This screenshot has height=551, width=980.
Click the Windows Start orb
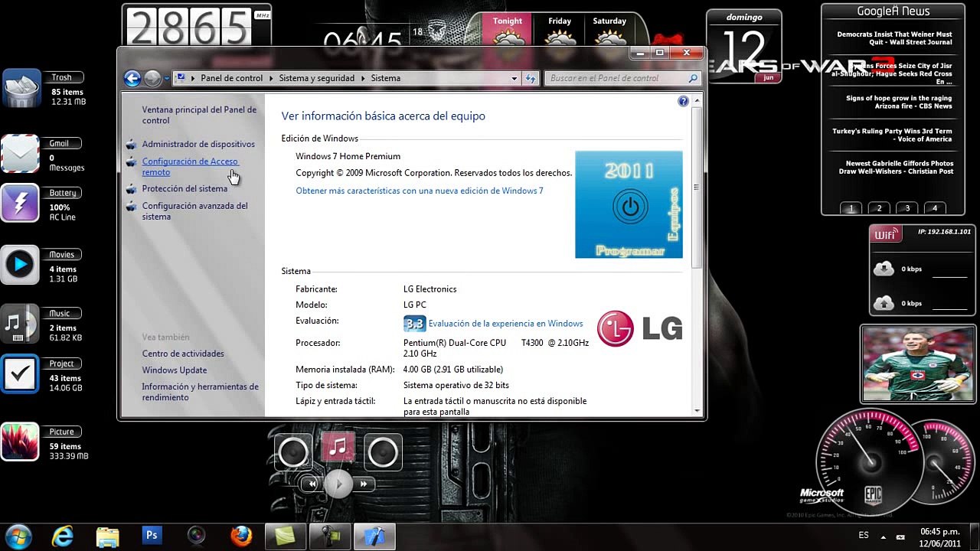18,536
